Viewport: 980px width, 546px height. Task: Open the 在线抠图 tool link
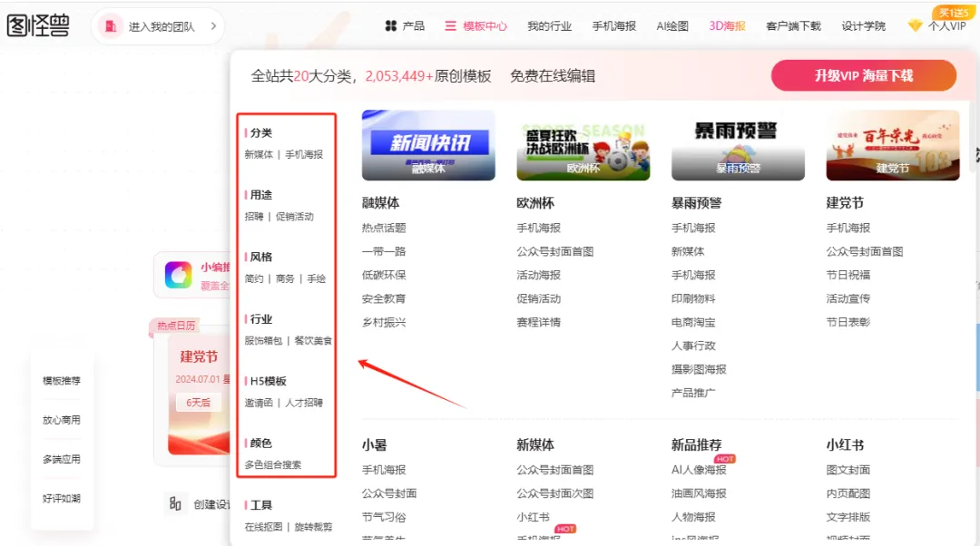click(262, 527)
